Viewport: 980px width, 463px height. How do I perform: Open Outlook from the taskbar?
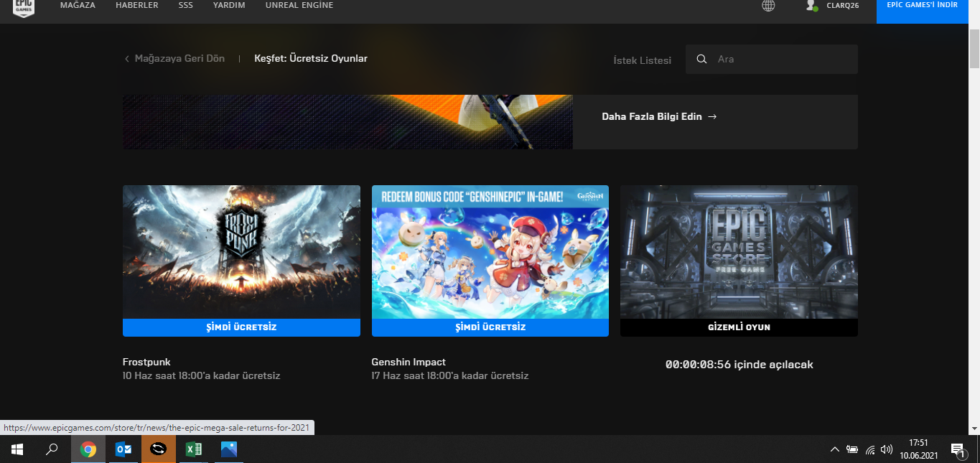click(123, 449)
